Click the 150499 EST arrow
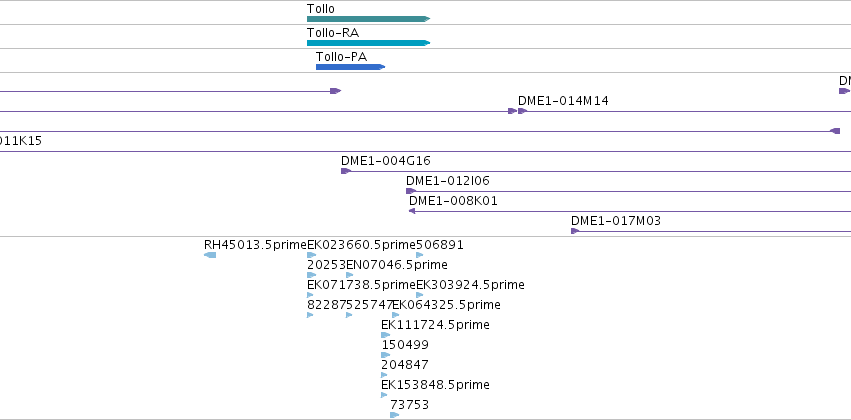Image resolution: width=851 pixels, height=420 pixels. 385,355
